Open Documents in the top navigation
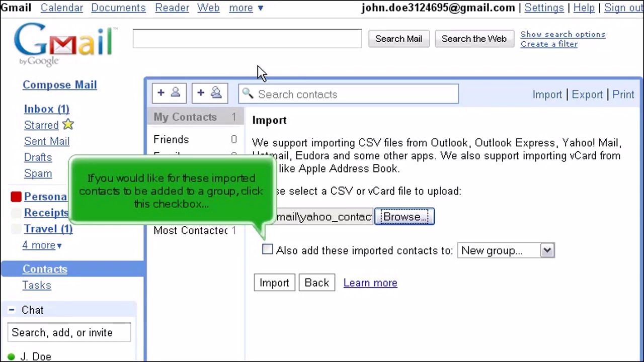The image size is (644, 362). pos(118,8)
